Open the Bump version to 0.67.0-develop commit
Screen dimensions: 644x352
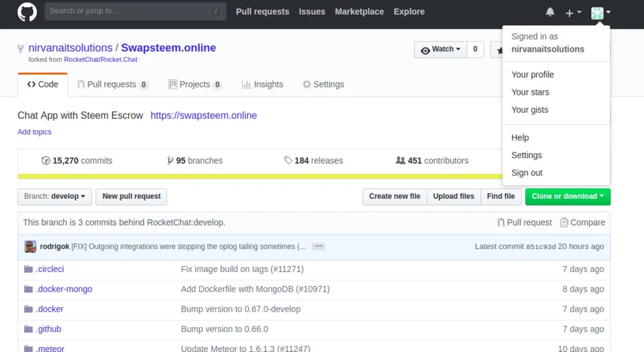pyautogui.click(x=241, y=309)
